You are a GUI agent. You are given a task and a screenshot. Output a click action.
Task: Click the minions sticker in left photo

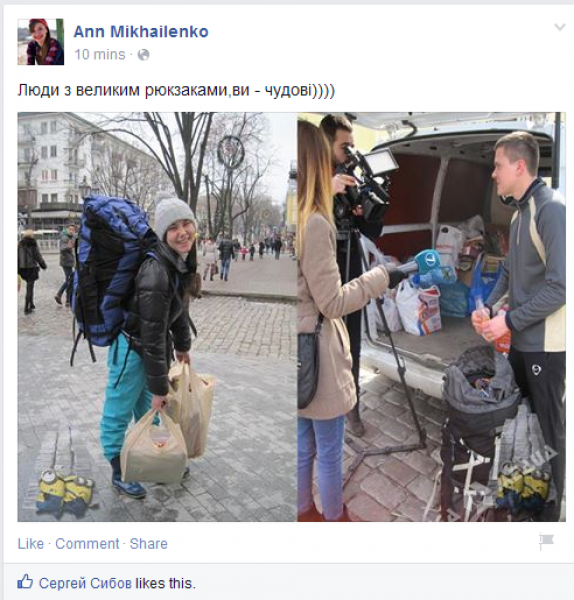coord(65,492)
